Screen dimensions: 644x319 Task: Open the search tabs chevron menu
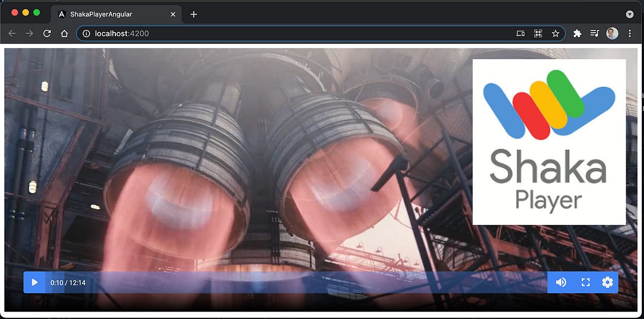click(x=630, y=14)
